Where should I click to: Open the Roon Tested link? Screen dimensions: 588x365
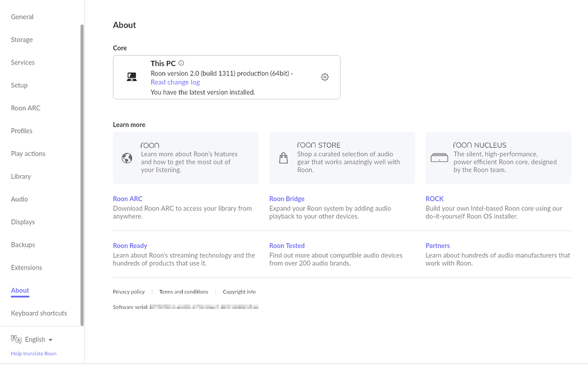click(287, 245)
